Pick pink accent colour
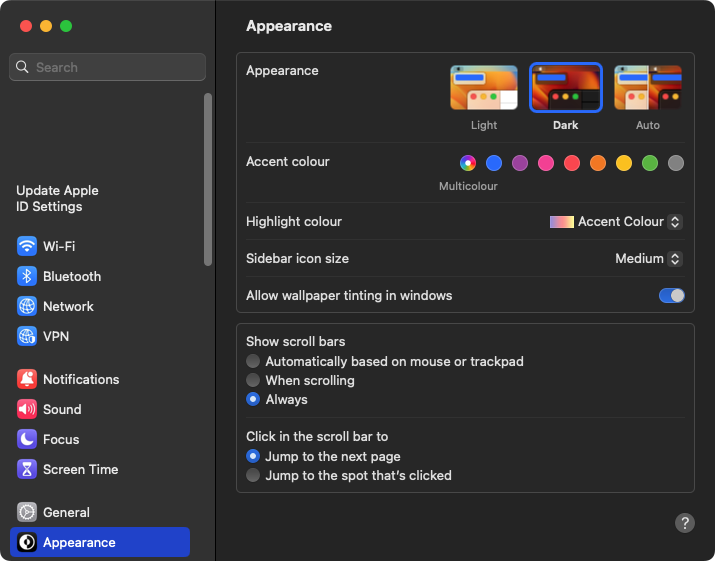This screenshot has height=561, width=715. point(546,163)
